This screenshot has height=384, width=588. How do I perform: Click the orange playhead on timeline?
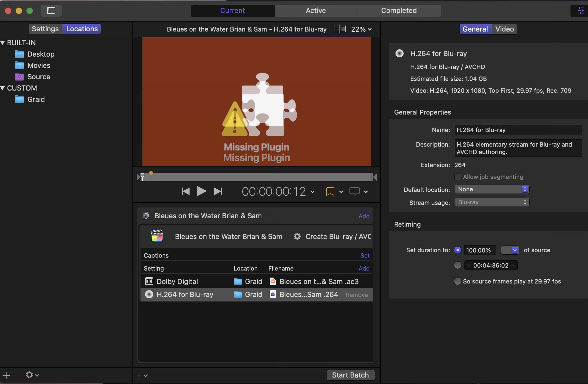point(151,173)
